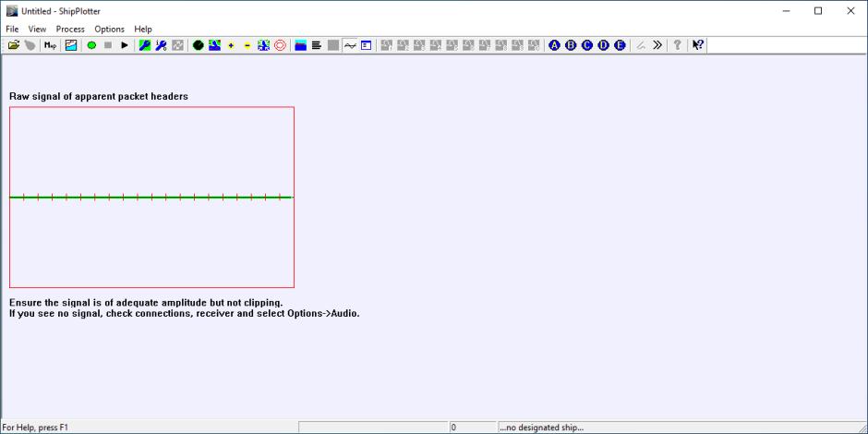Expand the Help menu
Image resolution: width=868 pixels, height=434 pixels.
(142, 29)
